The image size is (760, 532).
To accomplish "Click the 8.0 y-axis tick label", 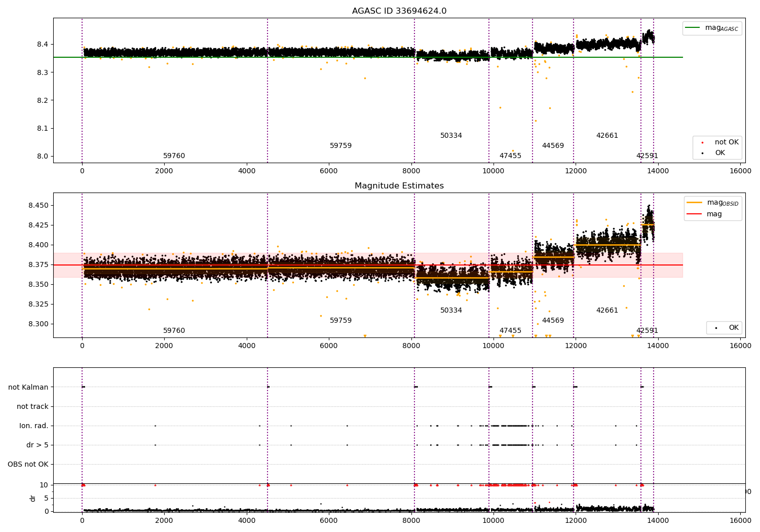I will 43,156.
